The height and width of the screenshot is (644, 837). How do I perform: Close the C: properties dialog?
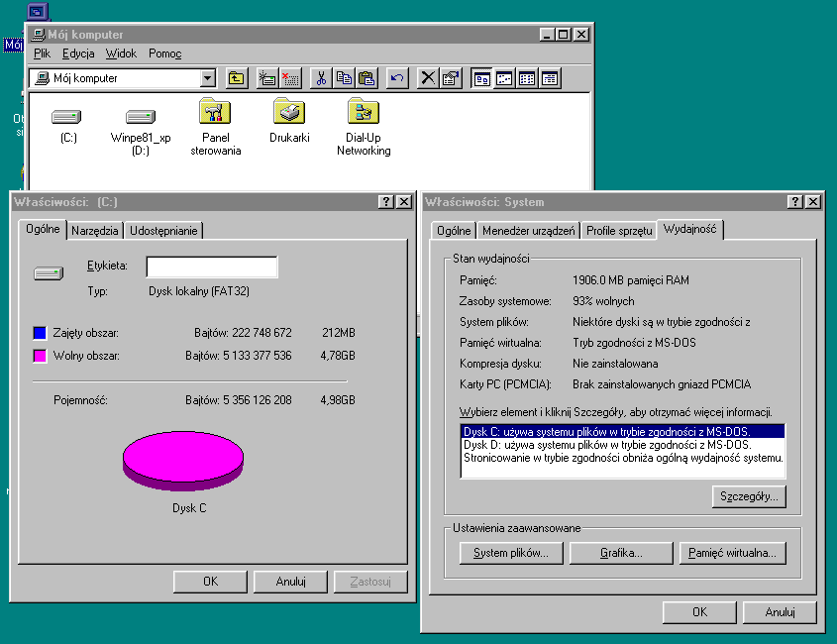click(x=404, y=201)
